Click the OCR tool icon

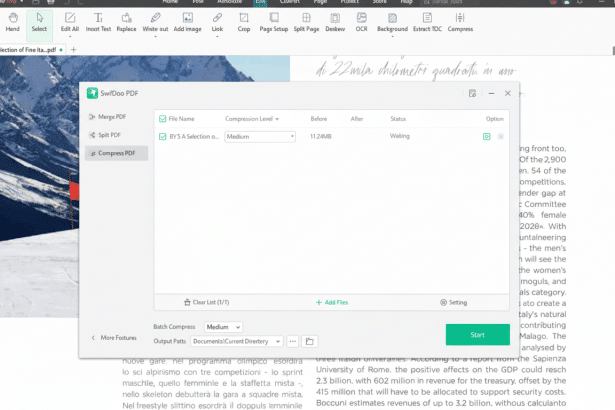point(362,22)
